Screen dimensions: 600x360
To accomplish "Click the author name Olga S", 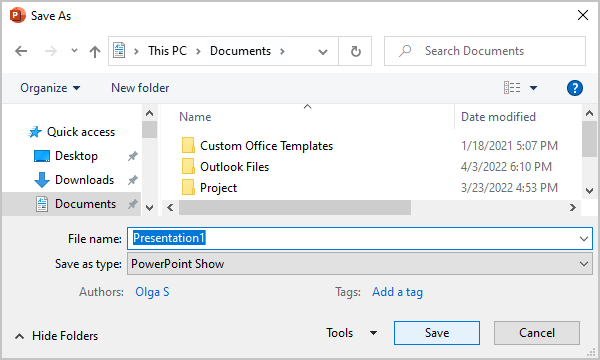I will [x=152, y=292].
